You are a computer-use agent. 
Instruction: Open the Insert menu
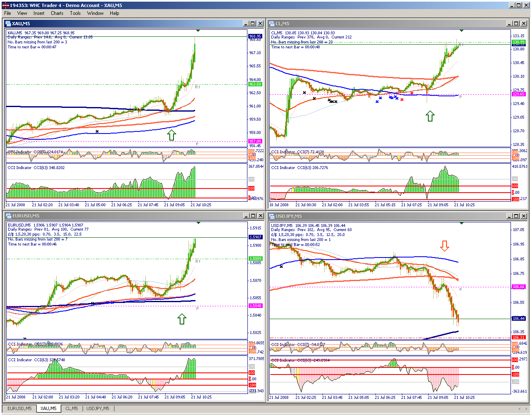point(39,13)
